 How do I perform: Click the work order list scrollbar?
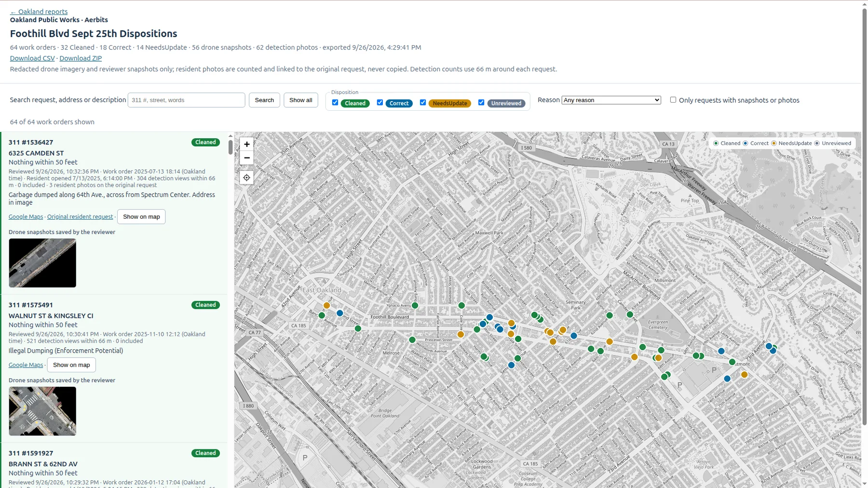pyautogui.click(x=231, y=147)
